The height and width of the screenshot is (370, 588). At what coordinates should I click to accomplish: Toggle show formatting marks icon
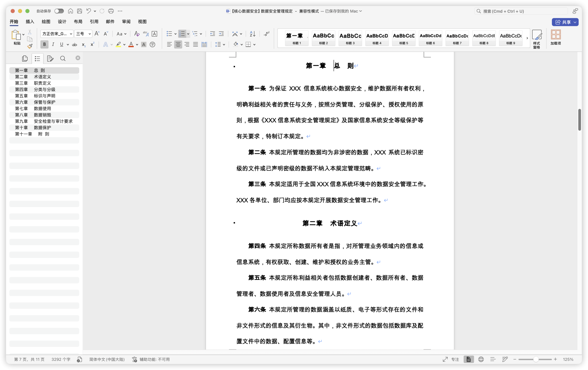coord(266,34)
